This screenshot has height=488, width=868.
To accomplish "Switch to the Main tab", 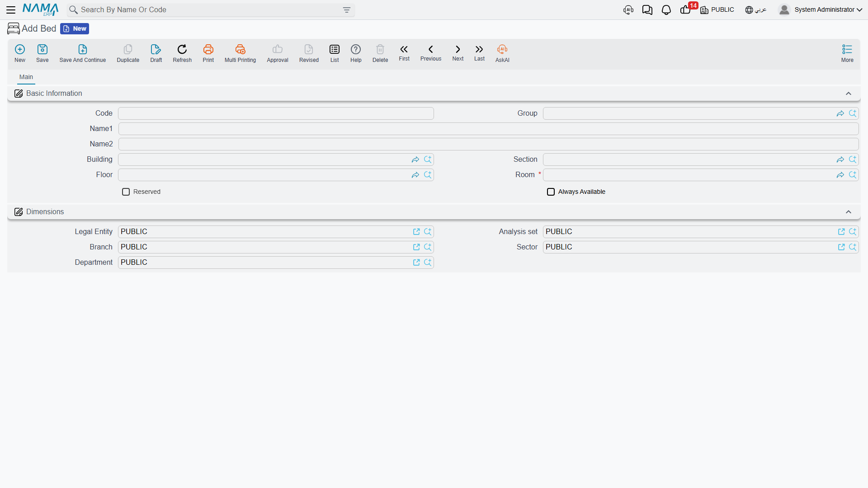I will [x=26, y=77].
